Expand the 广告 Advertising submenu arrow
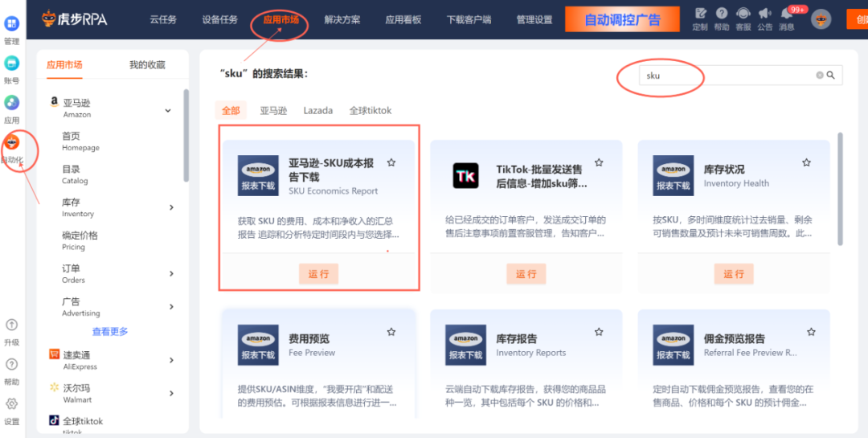 172,307
